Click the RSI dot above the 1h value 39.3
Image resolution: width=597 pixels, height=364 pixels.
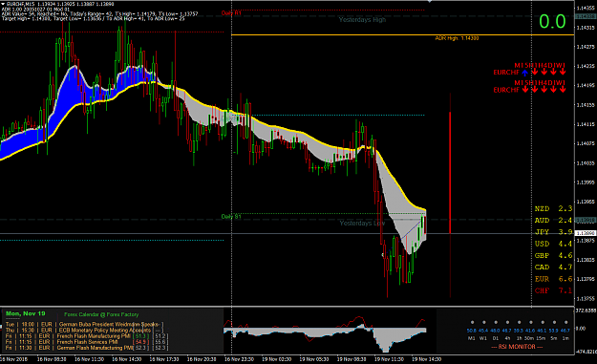coord(519,322)
